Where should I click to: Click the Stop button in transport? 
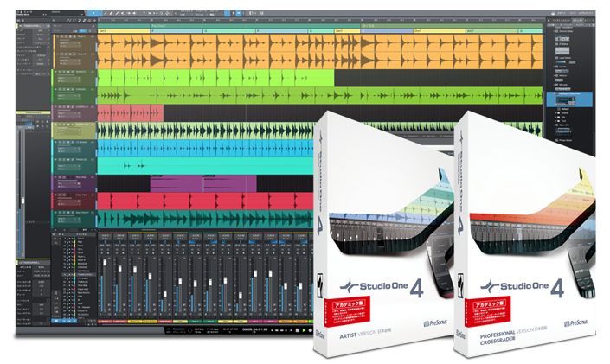[298, 330]
